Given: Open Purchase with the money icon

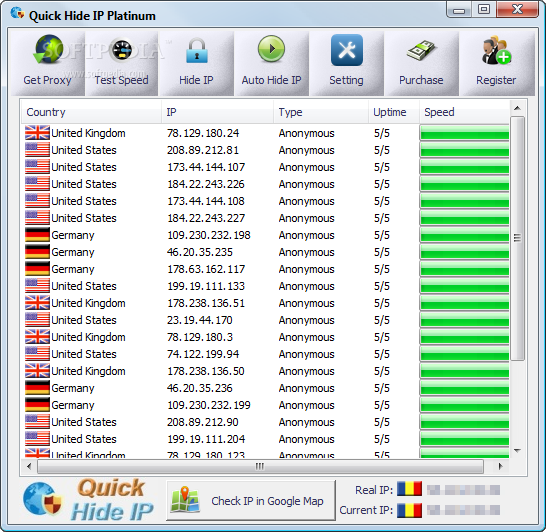Looking at the screenshot, I should point(421,50).
